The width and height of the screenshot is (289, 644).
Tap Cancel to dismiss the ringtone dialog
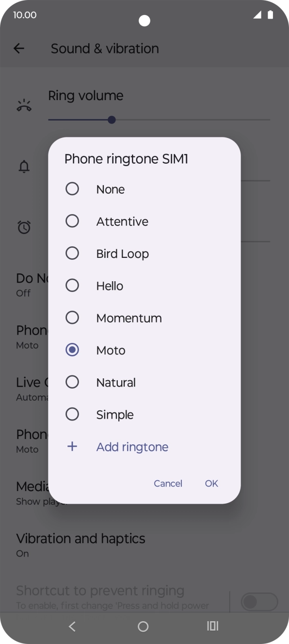pyautogui.click(x=168, y=483)
